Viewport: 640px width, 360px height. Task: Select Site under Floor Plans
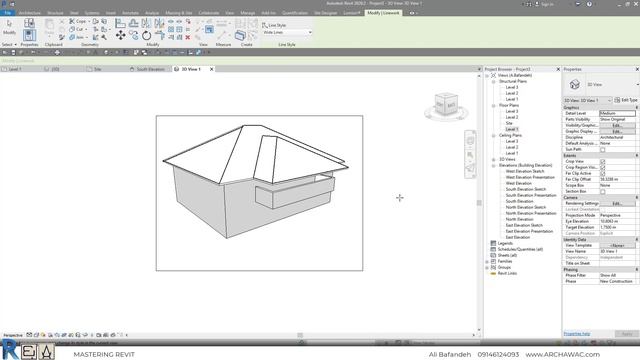click(509, 123)
